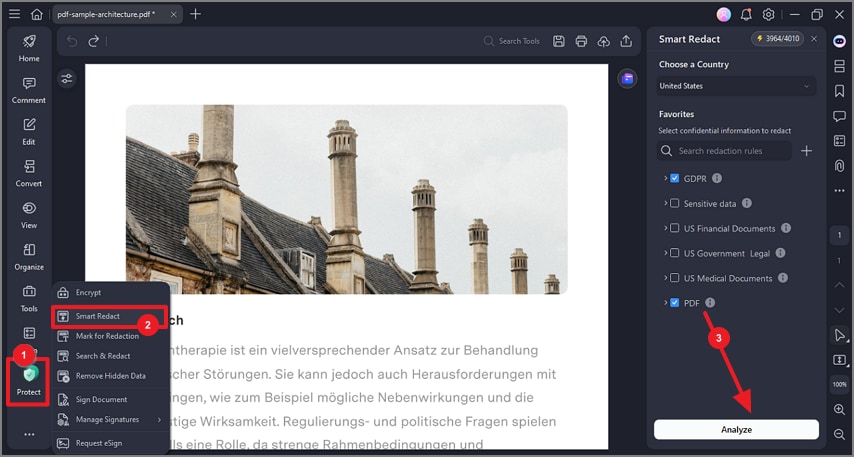Choose Smart Redact from the menu
The height and width of the screenshot is (457, 854).
(x=111, y=316)
